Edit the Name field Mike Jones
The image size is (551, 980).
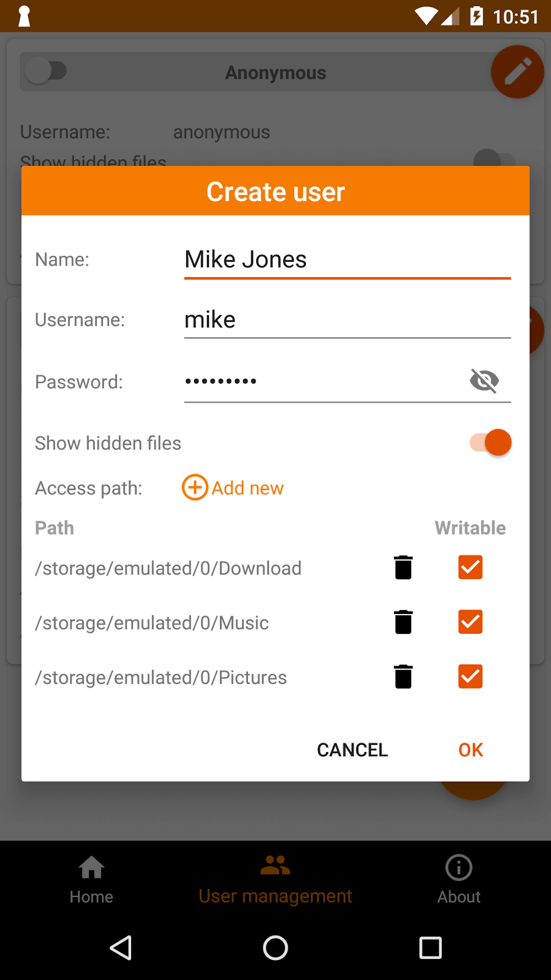click(347, 260)
